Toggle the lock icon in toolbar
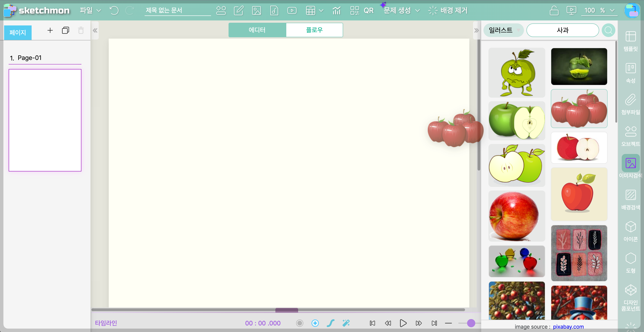Image resolution: width=644 pixels, height=332 pixels. (554, 10)
